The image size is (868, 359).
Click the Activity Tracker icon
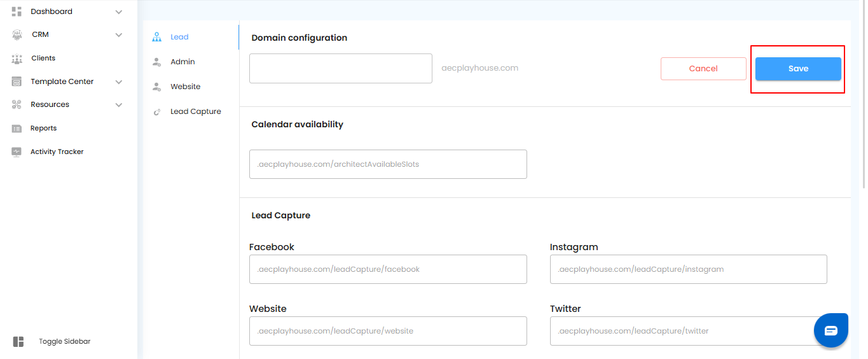[17, 152]
